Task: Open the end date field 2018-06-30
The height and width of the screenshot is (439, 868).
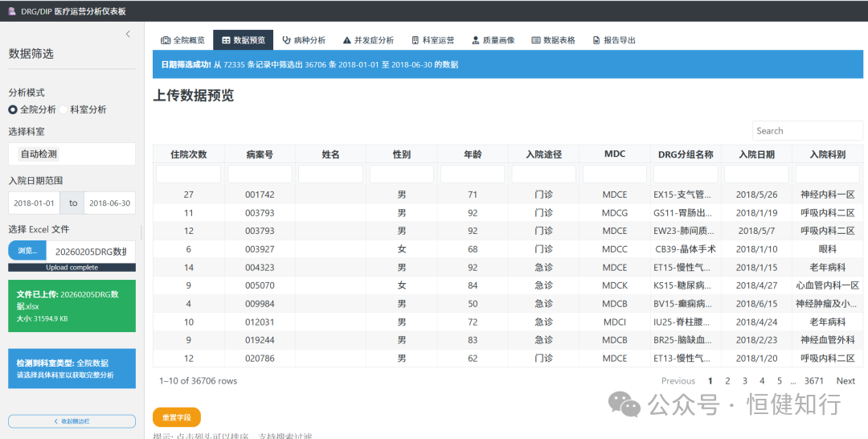Action: [x=109, y=203]
